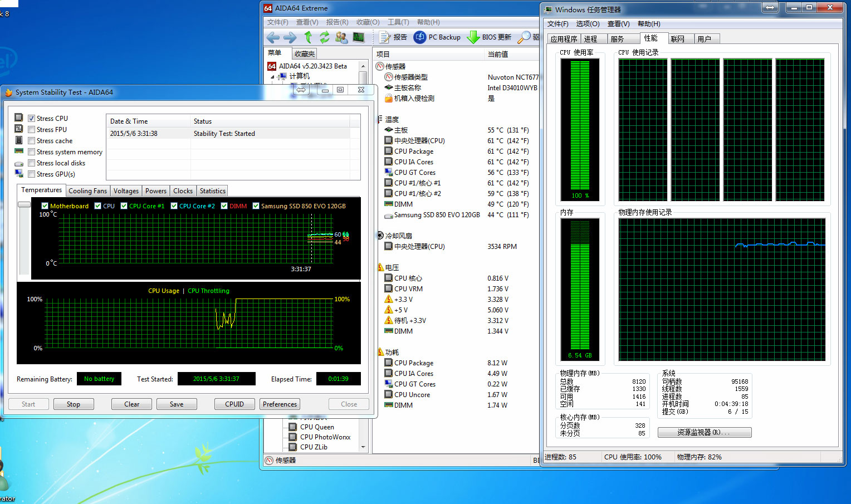
Task: Click the blue Forward arrow in AIDA64 toolbar
Action: (x=290, y=37)
